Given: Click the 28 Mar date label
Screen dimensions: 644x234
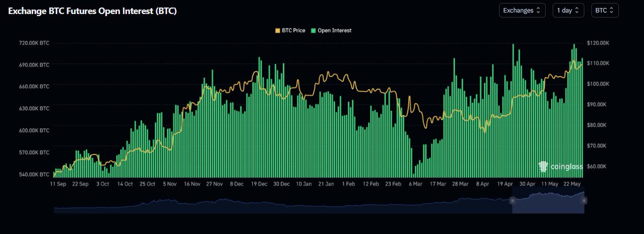Looking at the screenshot, I should click(460, 184).
